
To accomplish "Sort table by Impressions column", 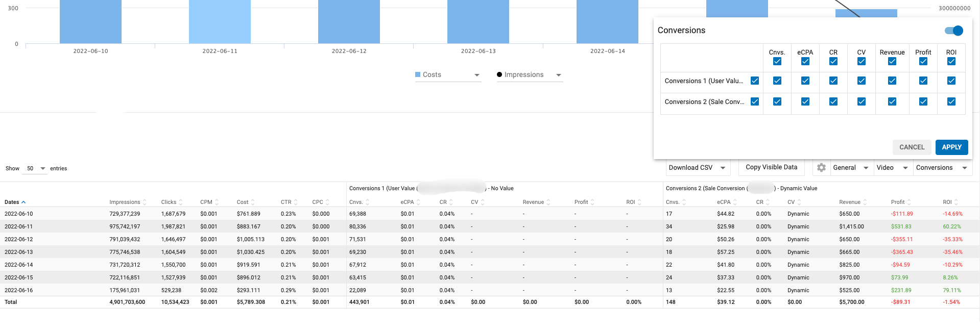I will (x=145, y=202).
